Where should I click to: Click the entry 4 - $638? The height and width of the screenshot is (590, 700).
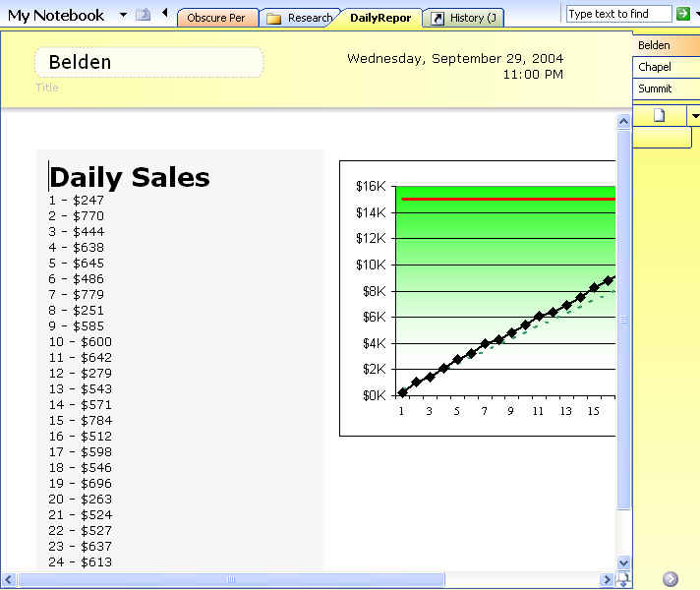pyautogui.click(x=76, y=248)
